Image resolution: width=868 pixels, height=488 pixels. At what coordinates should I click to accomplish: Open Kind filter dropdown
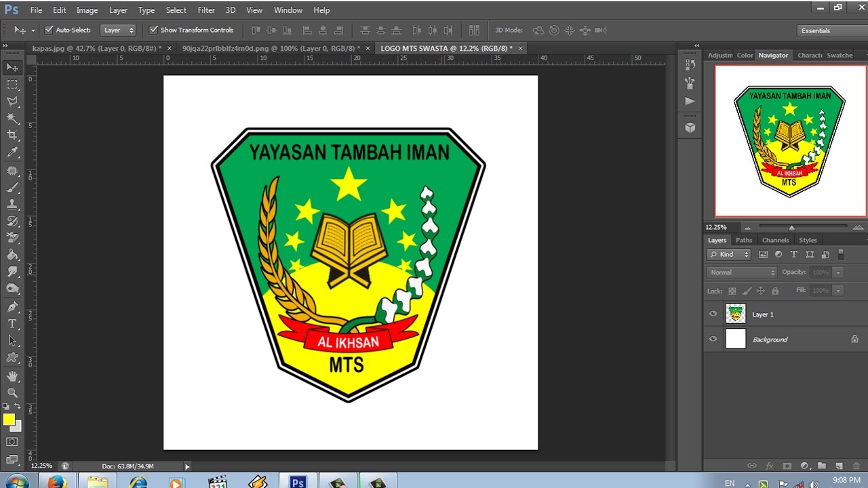pos(729,254)
